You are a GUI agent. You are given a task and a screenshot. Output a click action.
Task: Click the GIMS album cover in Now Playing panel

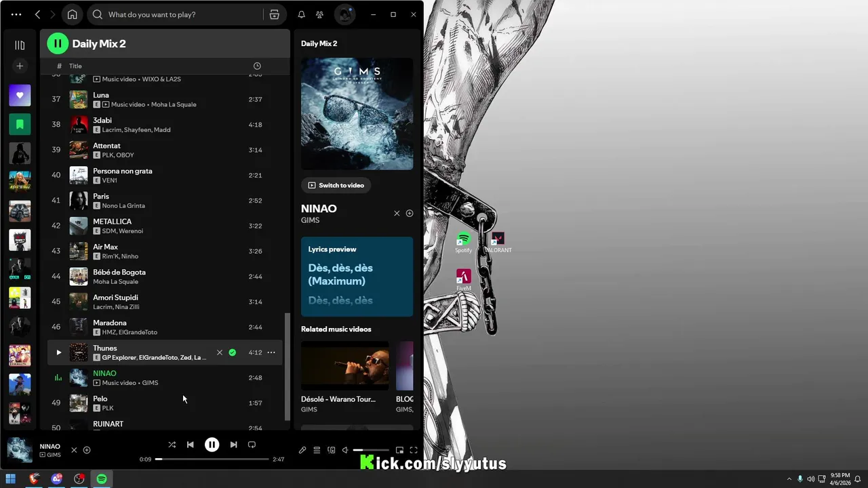(x=357, y=114)
